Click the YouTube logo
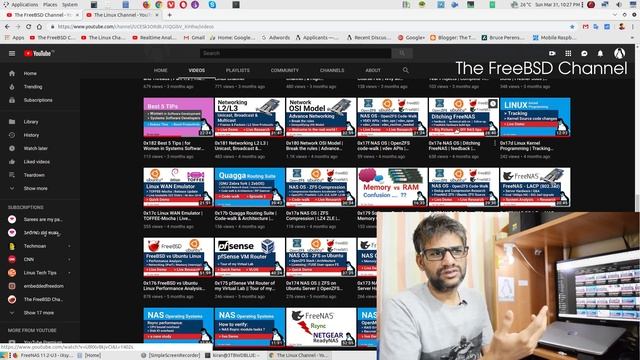Screen dimensions: 640x360 click(x=38, y=53)
